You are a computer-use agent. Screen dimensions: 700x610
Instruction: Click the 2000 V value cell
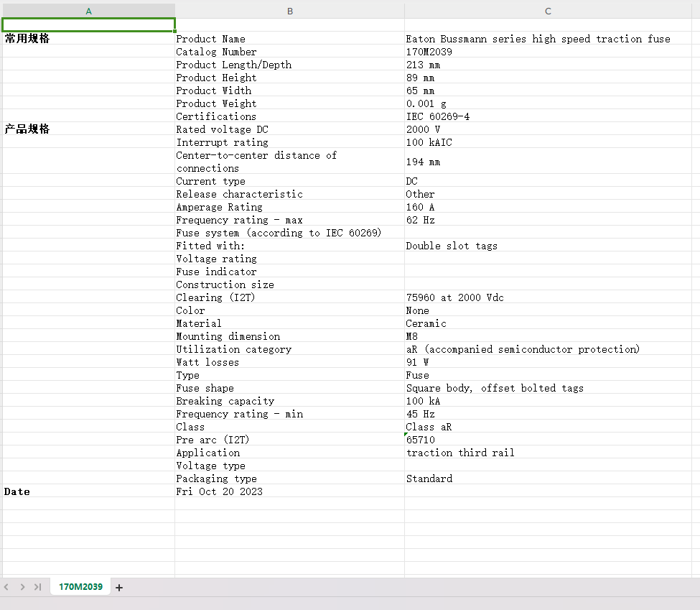point(548,129)
